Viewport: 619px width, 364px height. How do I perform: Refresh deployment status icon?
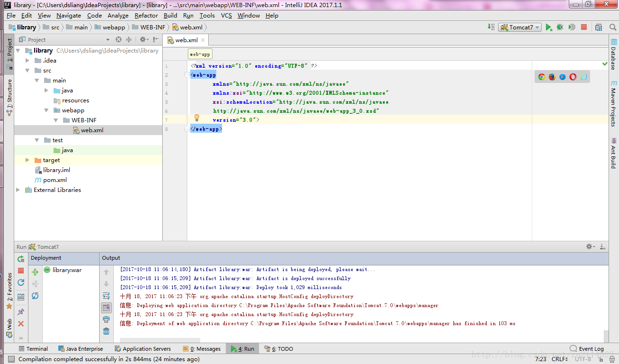pyautogui.click(x=35, y=296)
